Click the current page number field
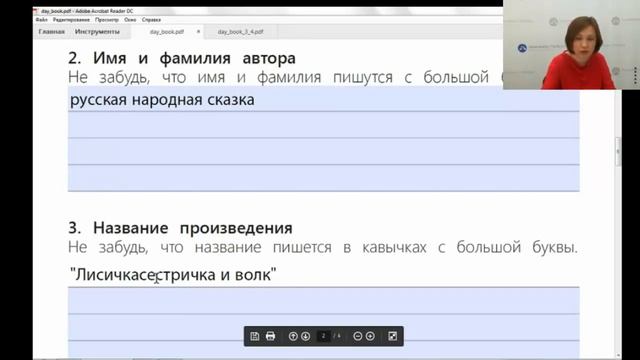Screen dimensions: 640x360 point(324,336)
